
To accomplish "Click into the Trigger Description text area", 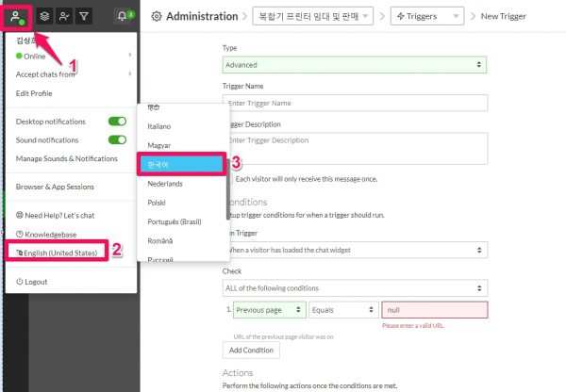I will 356,149.
